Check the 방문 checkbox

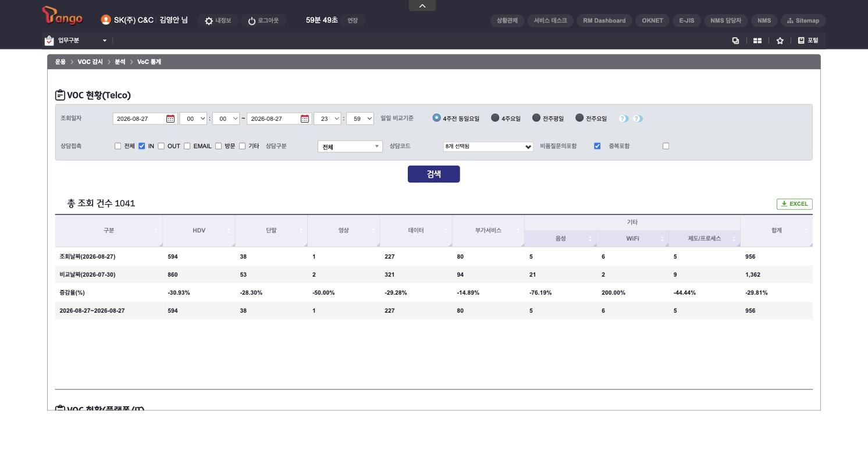(x=219, y=146)
